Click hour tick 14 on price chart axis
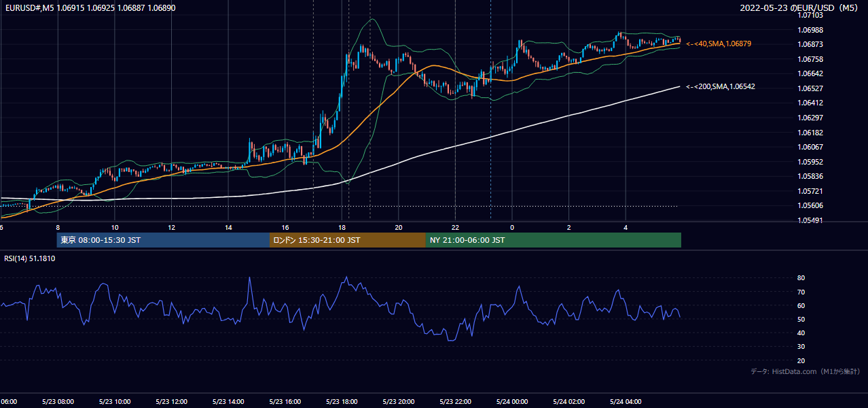Viewport: 868px width, 408px height. [x=228, y=227]
